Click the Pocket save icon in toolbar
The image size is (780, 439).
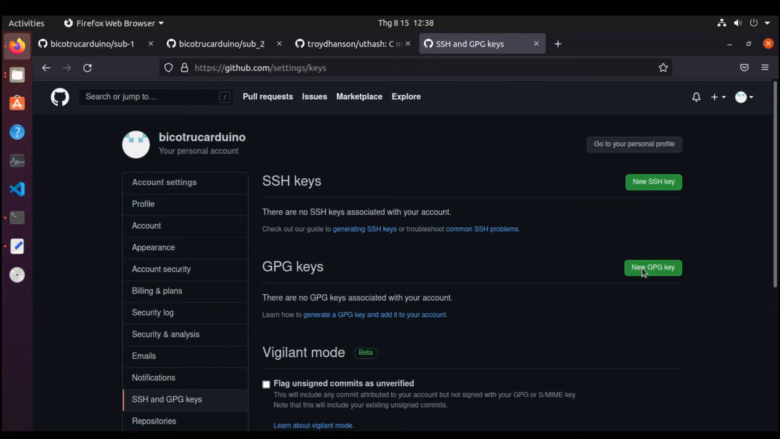pos(744,68)
